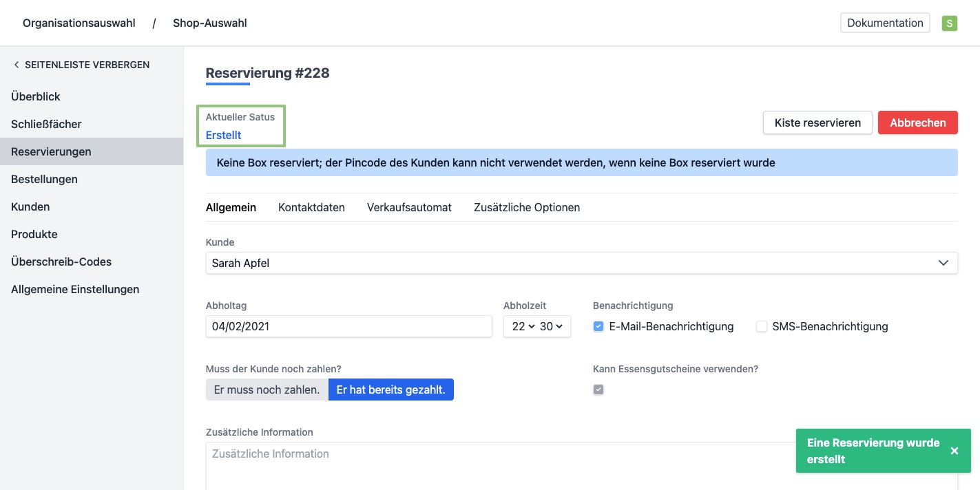The height and width of the screenshot is (490, 980).
Task: Open the Kunde dropdown showing Sarah Apfel
Action: pyautogui.click(x=581, y=263)
